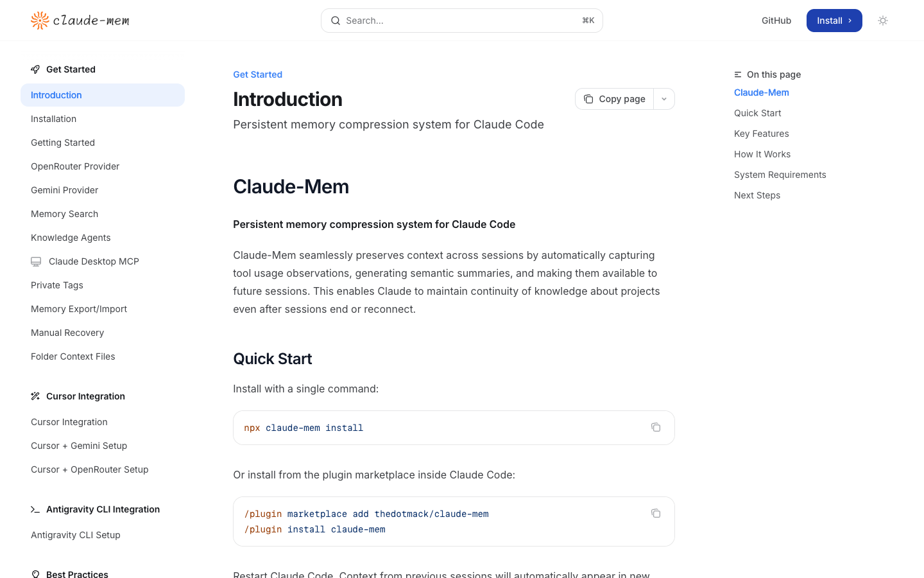
Task: Click the Cursor Integration wand icon
Action: click(35, 396)
